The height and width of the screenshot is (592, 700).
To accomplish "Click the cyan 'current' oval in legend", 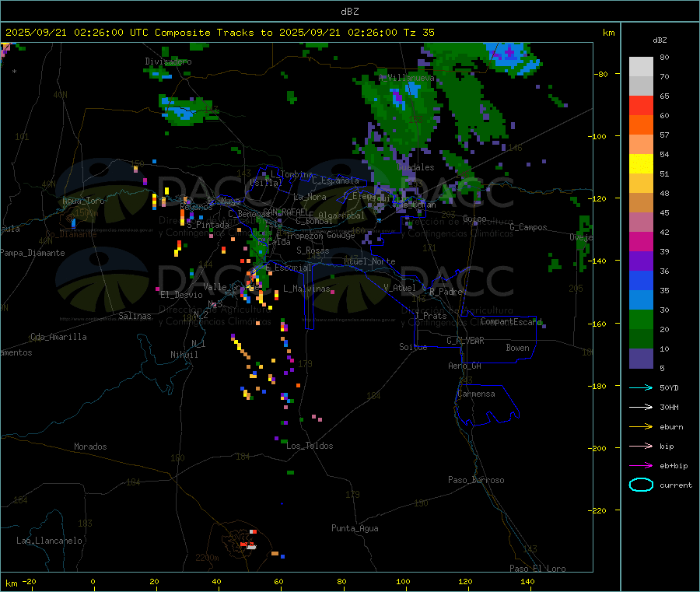I will point(641,485).
